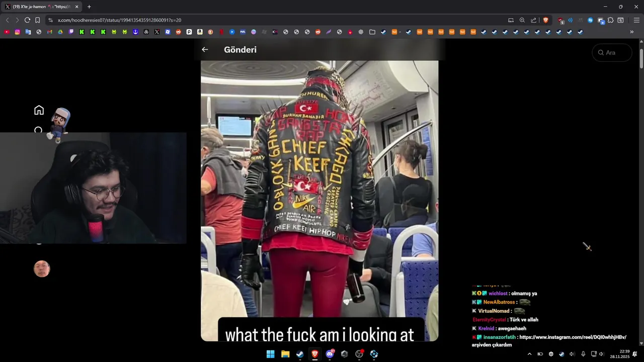
Task: Open Windows Start menu
Action: (x=270, y=354)
